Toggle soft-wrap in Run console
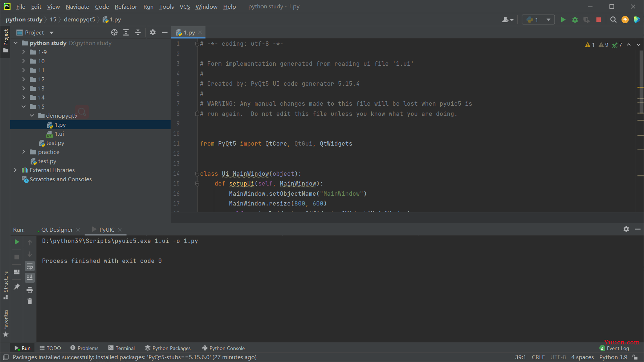 click(x=30, y=266)
